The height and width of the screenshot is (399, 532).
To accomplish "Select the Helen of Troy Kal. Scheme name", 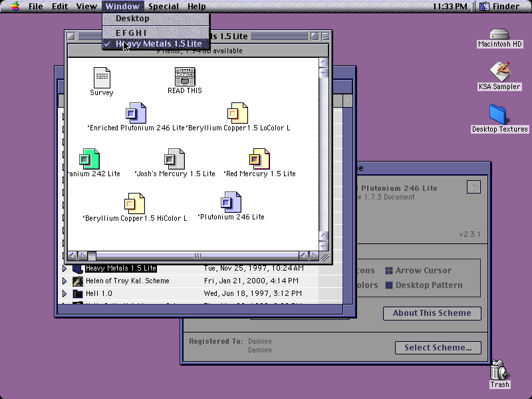I will click(x=127, y=281).
